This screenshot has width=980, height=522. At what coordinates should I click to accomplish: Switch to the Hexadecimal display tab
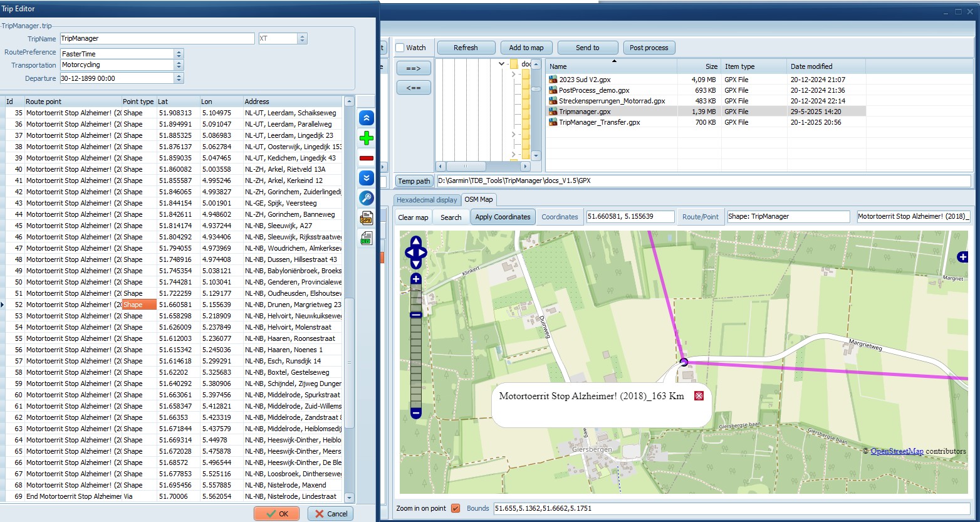click(427, 200)
